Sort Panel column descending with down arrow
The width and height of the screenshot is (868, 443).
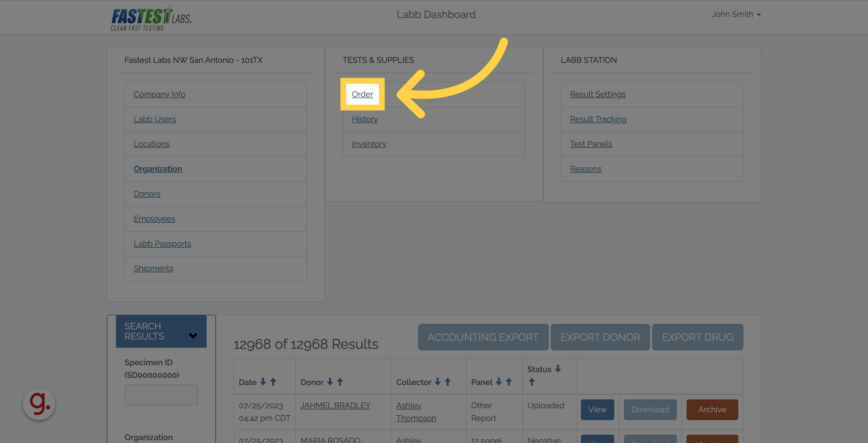499,382
